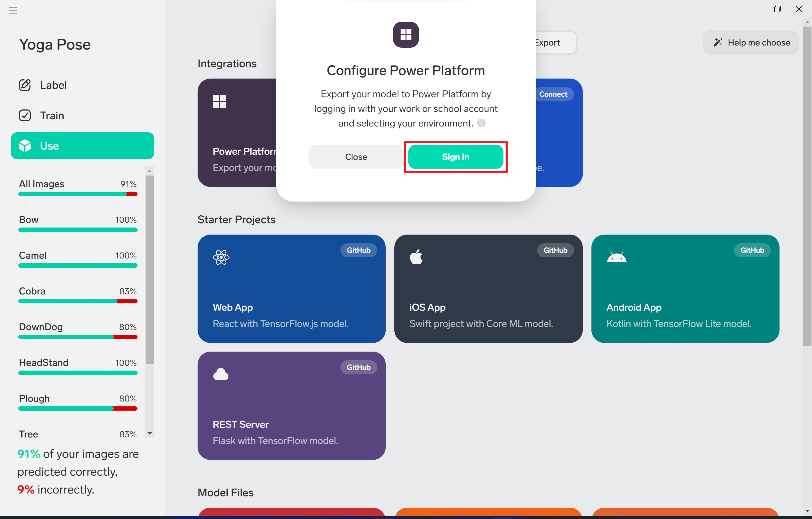Select the HeadStand label row
This screenshot has width=812, height=519.
pyautogui.click(x=78, y=366)
